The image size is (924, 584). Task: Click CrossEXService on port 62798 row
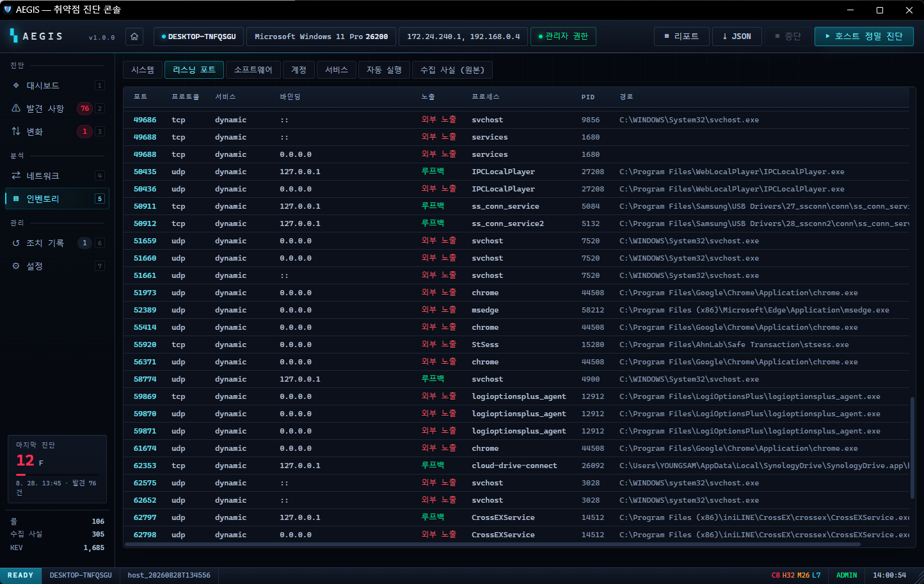pyautogui.click(x=503, y=535)
